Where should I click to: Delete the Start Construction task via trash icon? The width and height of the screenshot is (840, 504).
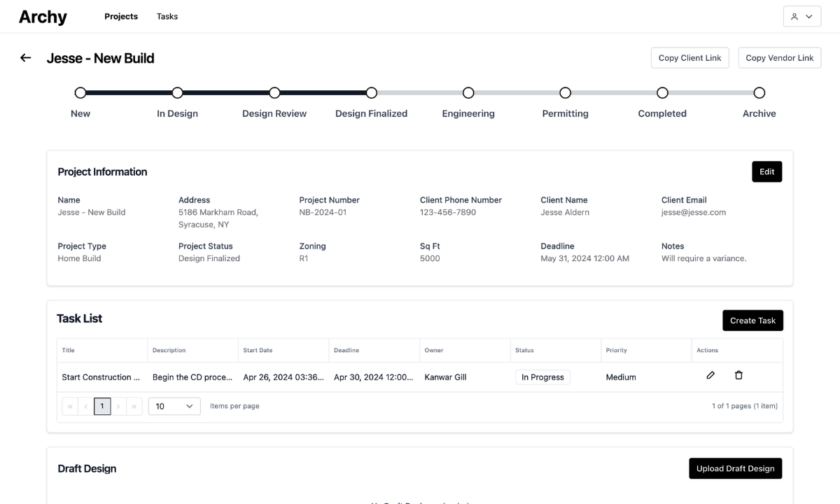(x=738, y=375)
